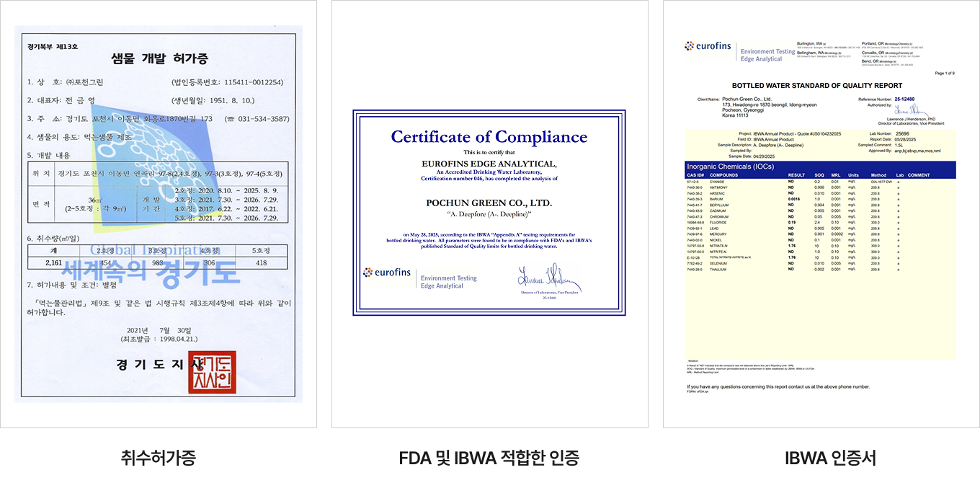Screen dimensions: 980x501
Task: Click the 샘물 개발 허가증 title
Action: click(x=158, y=58)
